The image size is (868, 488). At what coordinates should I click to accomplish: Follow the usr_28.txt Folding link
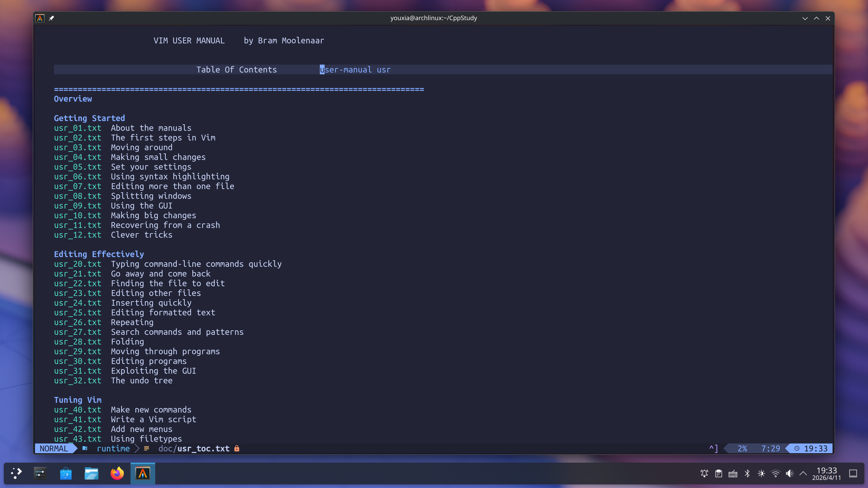pyautogui.click(x=78, y=342)
